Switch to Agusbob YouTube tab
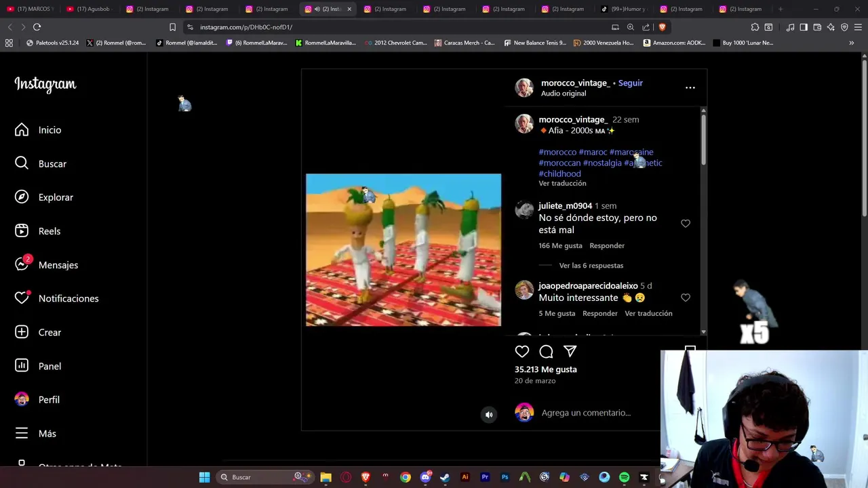The image size is (868, 488). pos(89,9)
